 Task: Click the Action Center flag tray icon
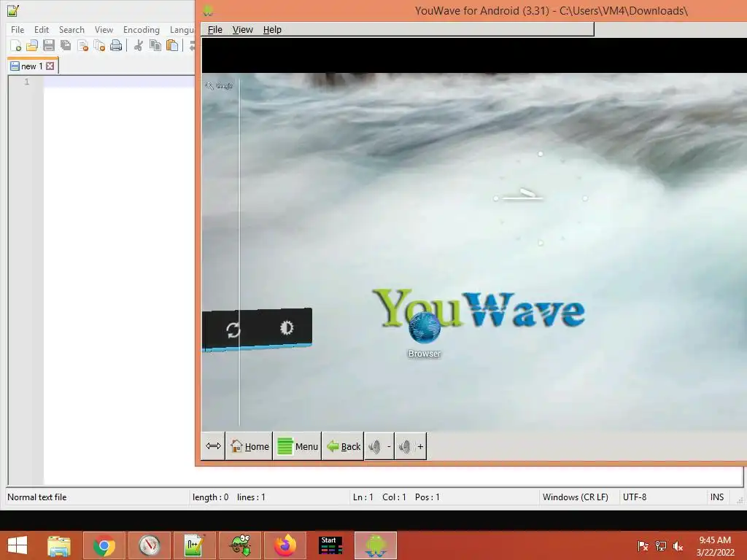click(643, 545)
